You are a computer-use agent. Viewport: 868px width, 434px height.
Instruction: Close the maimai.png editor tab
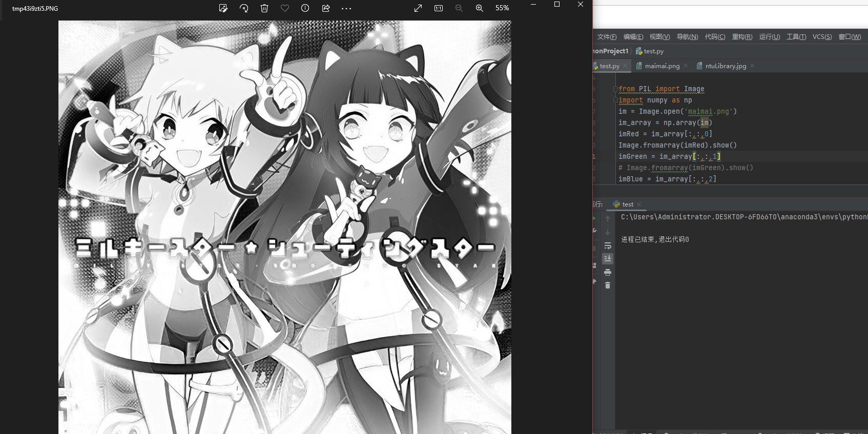click(686, 66)
